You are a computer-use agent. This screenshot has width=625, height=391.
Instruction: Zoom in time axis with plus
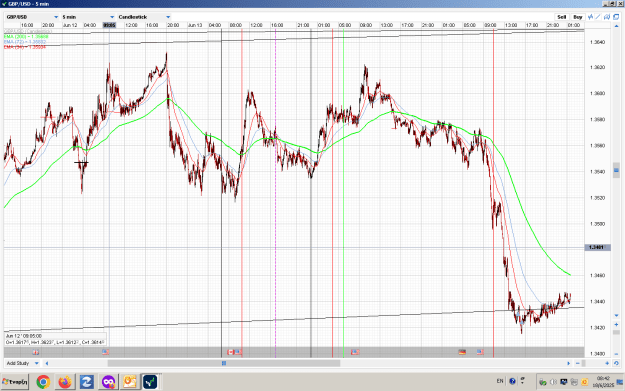tap(607, 363)
